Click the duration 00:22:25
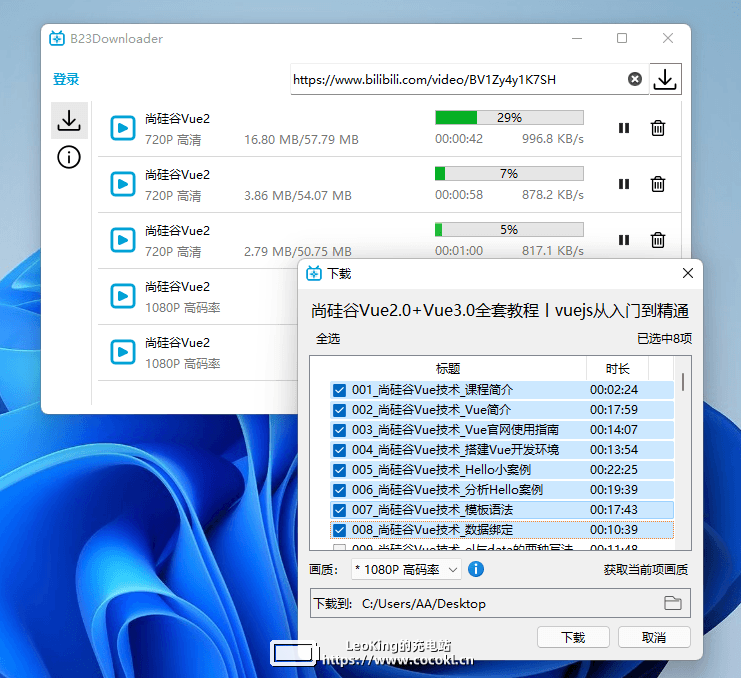Image resolution: width=741 pixels, height=678 pixels. point(613,470)
